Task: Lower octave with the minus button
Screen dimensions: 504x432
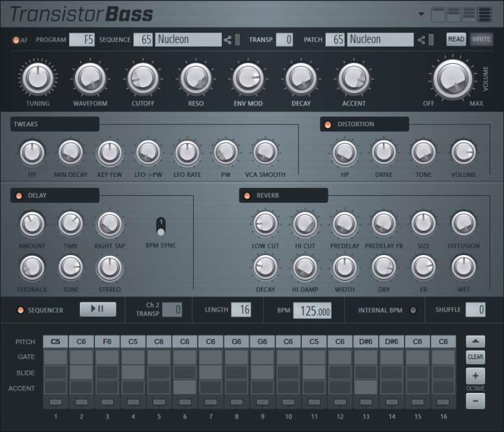Action: 475,400
